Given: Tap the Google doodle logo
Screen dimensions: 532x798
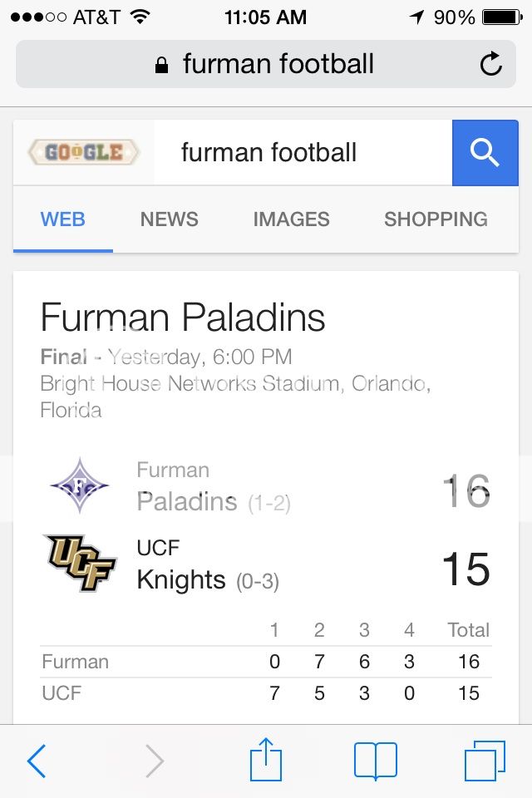Looking at the screenshot, I should click(x=84, y=152).
